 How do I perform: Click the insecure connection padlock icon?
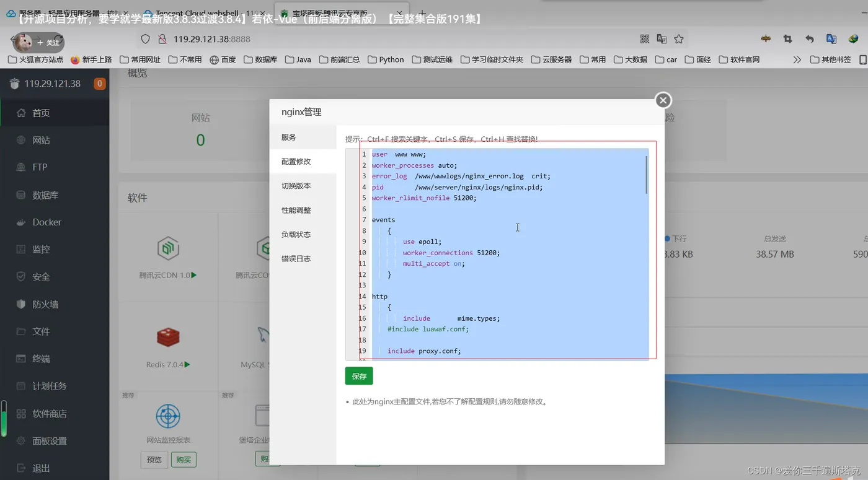(162, 39)
